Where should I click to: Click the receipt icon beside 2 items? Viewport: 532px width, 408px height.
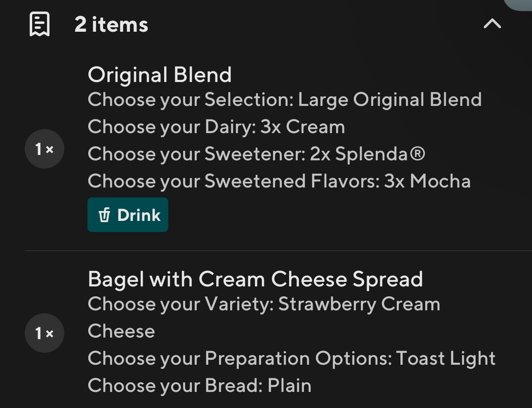tap(40, 24)
